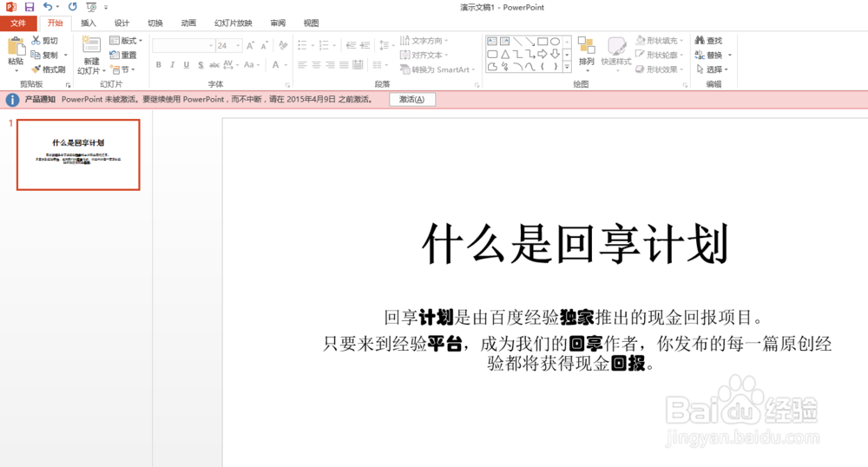The height and width of the screenshot is (467, 868).
Task: Expand the shapes gallery more arrow
Action: pyautogui.click(x=567, y=67)
